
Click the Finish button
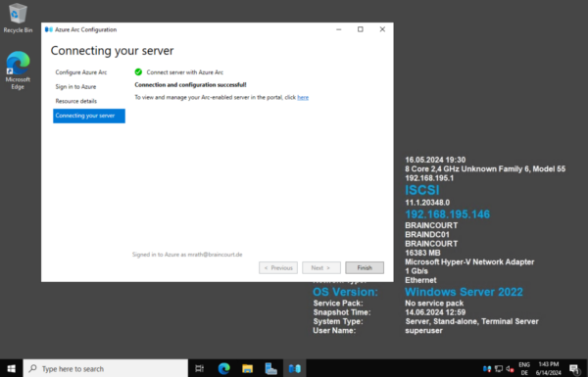click(x=365, y=268)
